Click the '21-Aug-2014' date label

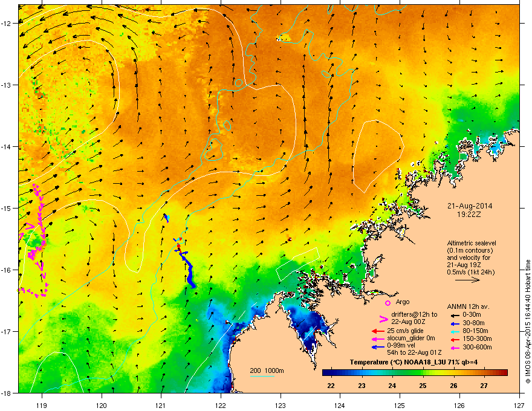click(469, 206)
